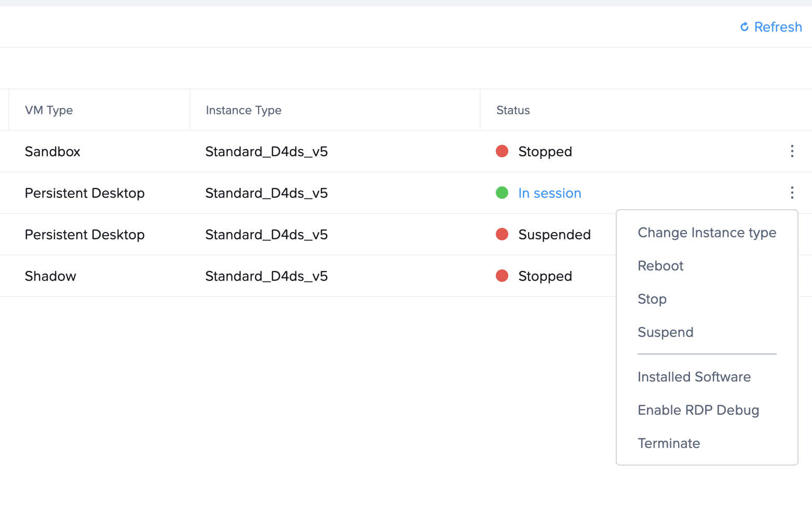Click the green status dot for In session
Screen dimensions: 812x517
click(x=502, y=193)
